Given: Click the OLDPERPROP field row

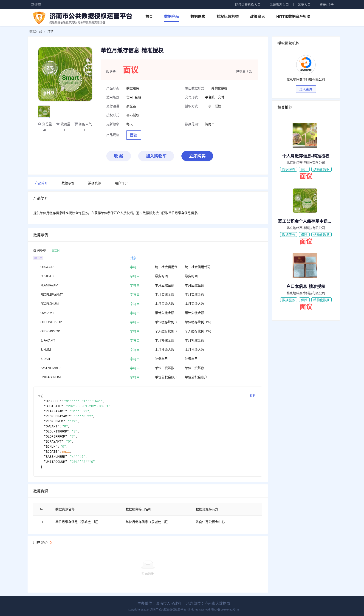Looking at the screenshot, I should point(148,331).
